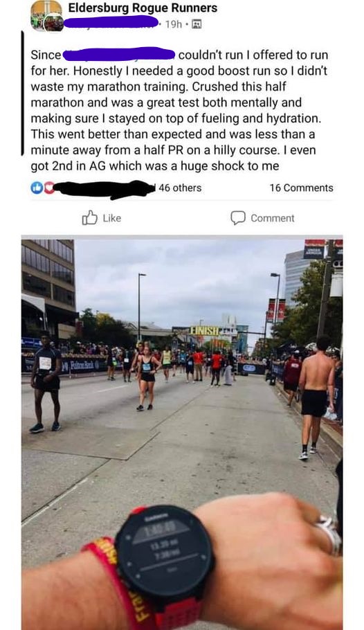Open the Eldersburg Rogue Runners group avatar
This screenshot has width=364, height=630.
tap(46, 15)
